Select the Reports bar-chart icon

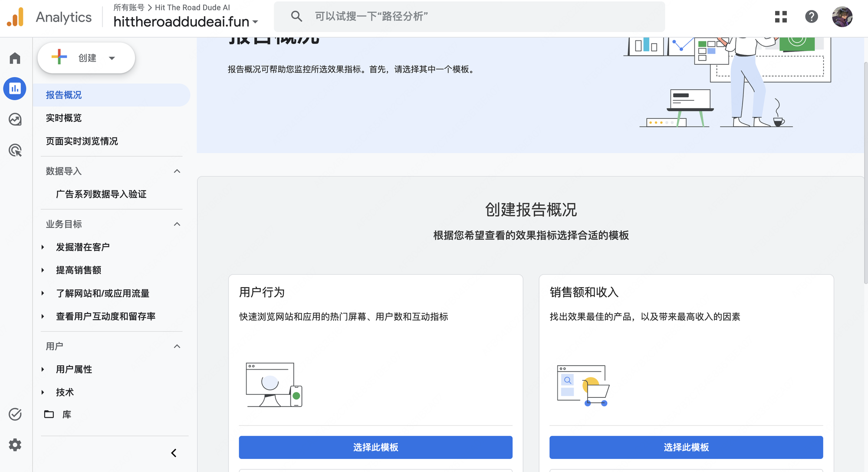click(x=15, y=88)
